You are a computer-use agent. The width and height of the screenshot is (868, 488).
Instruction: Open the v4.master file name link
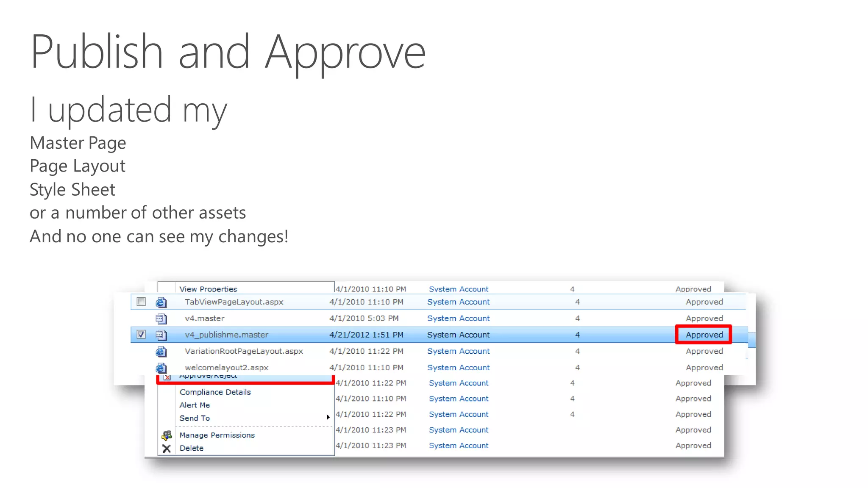click(205, 319)
